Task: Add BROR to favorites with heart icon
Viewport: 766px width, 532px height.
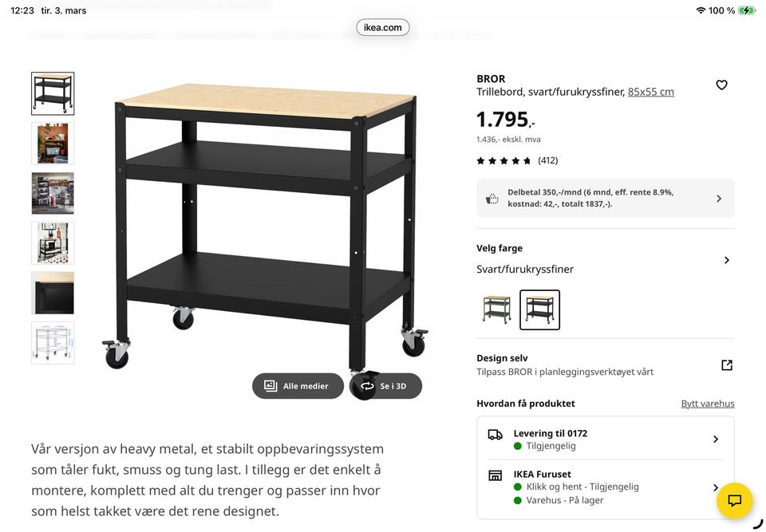Action: point(721,85)
